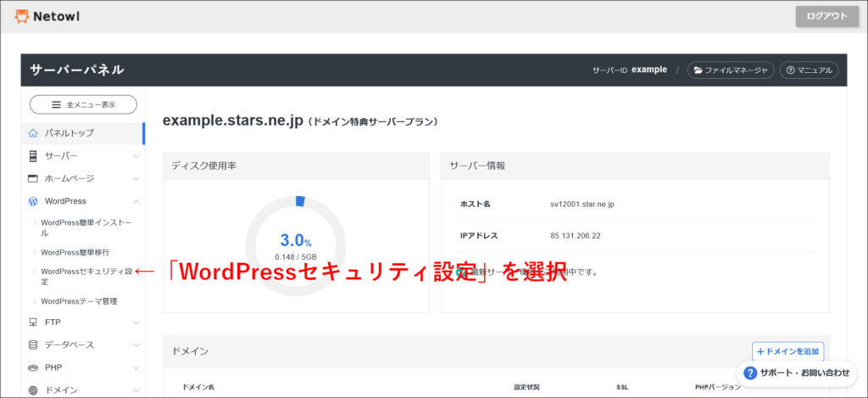
Task: Click the ディスク使用率 panel title
Action: 203,165
